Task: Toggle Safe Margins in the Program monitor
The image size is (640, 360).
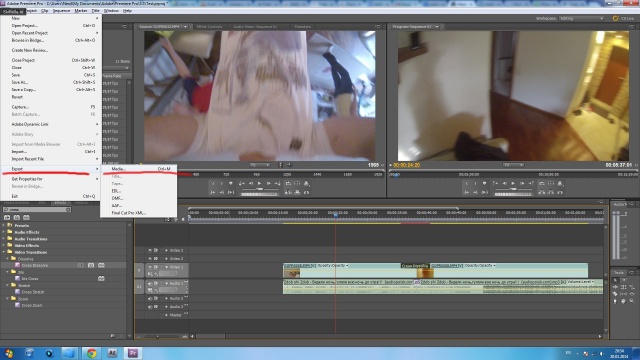Action: (551, 184)
